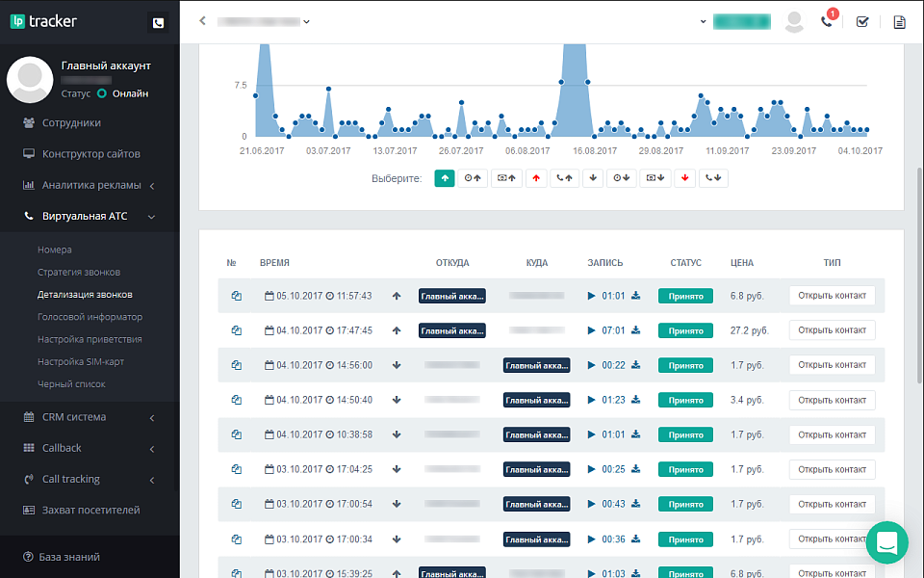Play the 07:01 call recording

pyautogui.click(x=592, y=330)
